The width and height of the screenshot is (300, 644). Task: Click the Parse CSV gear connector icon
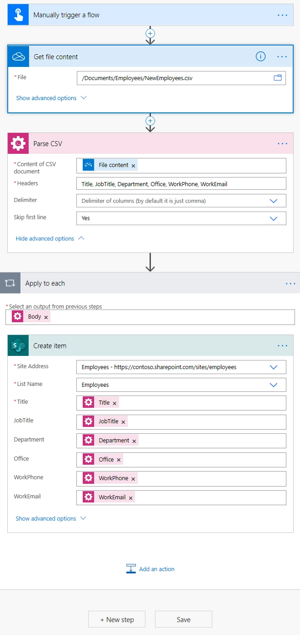18,143
